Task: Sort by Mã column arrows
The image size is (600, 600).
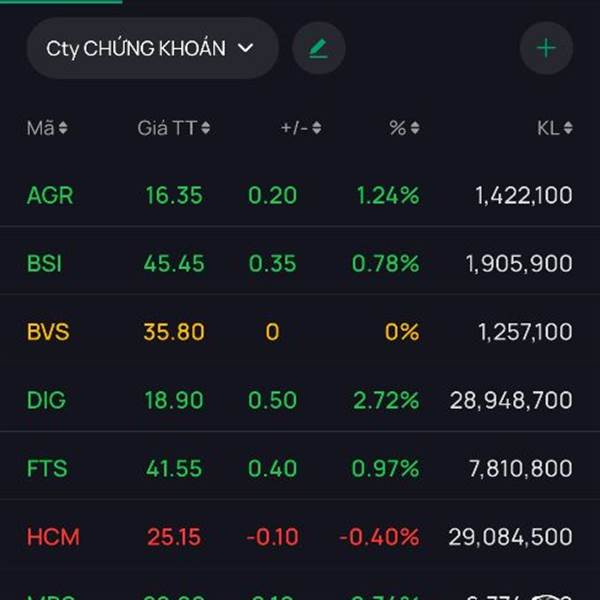Action: [63, 128]
